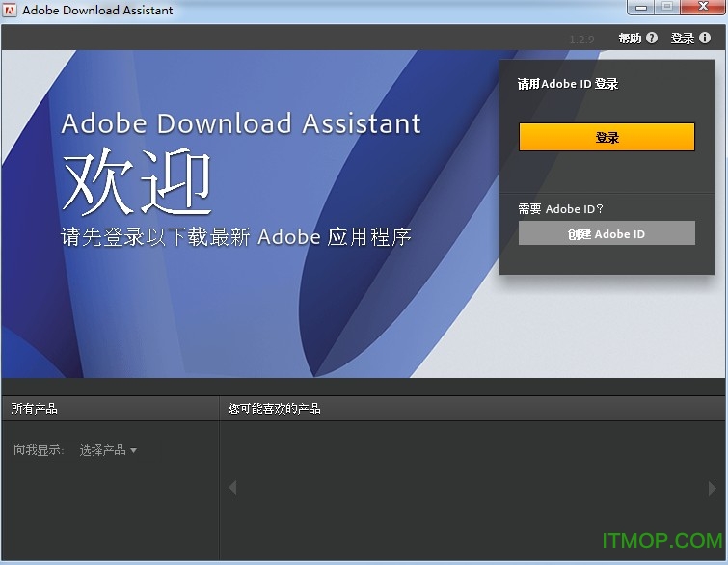Close the Adobe Download Assistant window
728x565 pixels.
[701, 8]
